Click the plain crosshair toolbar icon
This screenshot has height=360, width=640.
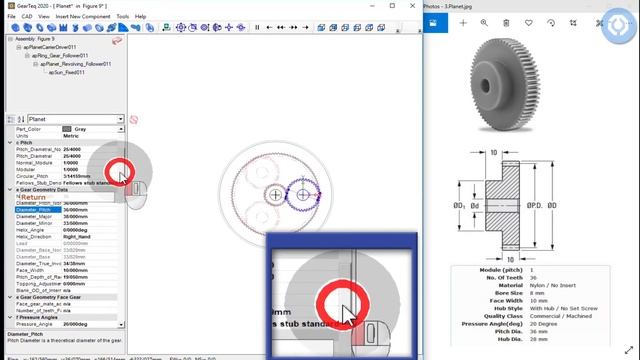coord(229,28)
